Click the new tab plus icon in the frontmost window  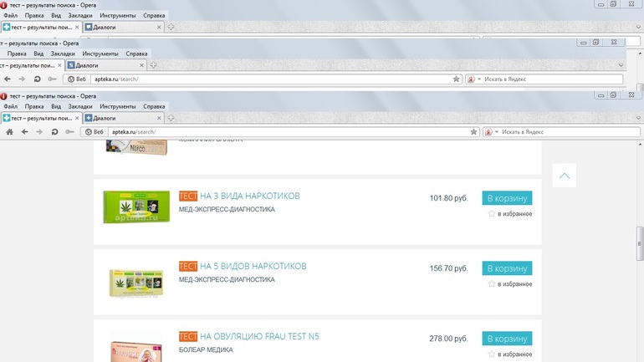click(x=171, y=119)
